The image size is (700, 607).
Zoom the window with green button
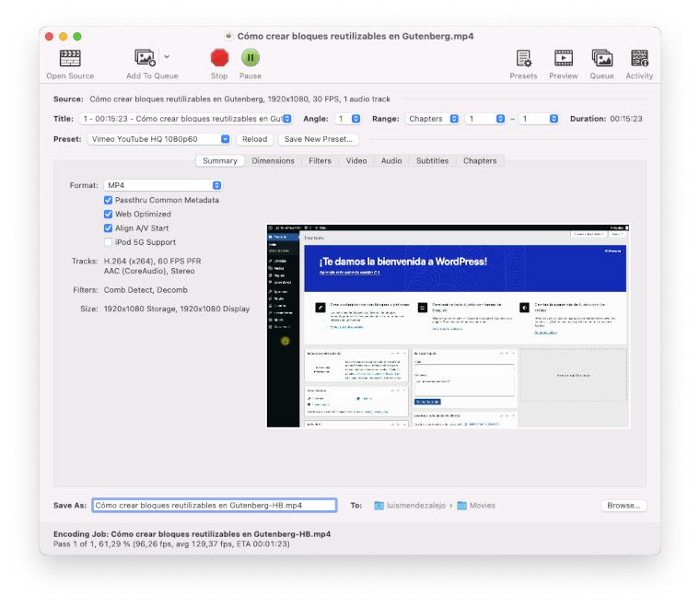[x=77, y=36]
